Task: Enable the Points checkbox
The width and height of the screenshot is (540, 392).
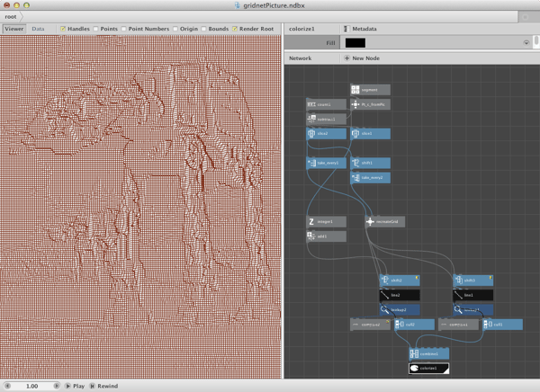Action: coord(95,29)
